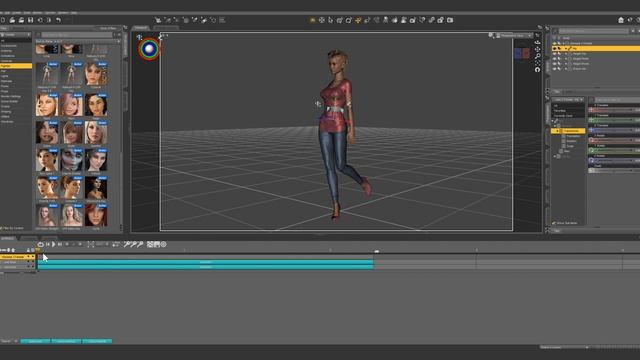Toggle eye icon on the highlighted scene row
Screen dimensions: 640x360
[554, 49]
